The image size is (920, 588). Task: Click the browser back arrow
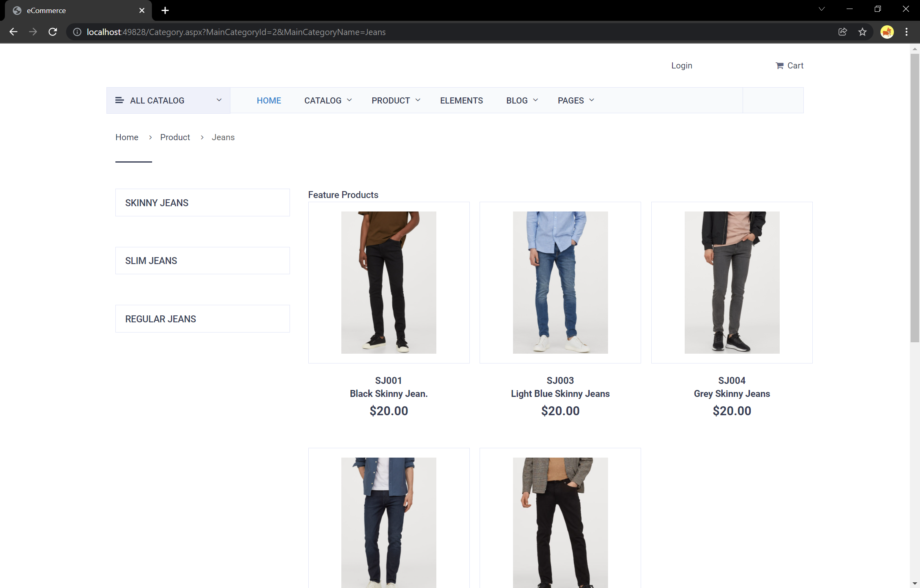pyautogui.click(x=13, y=32)
